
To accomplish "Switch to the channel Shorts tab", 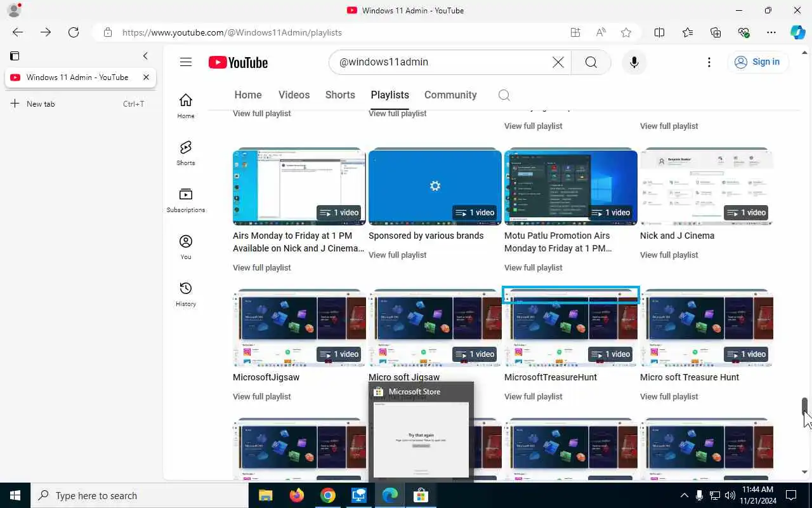I will click(340, 95).
